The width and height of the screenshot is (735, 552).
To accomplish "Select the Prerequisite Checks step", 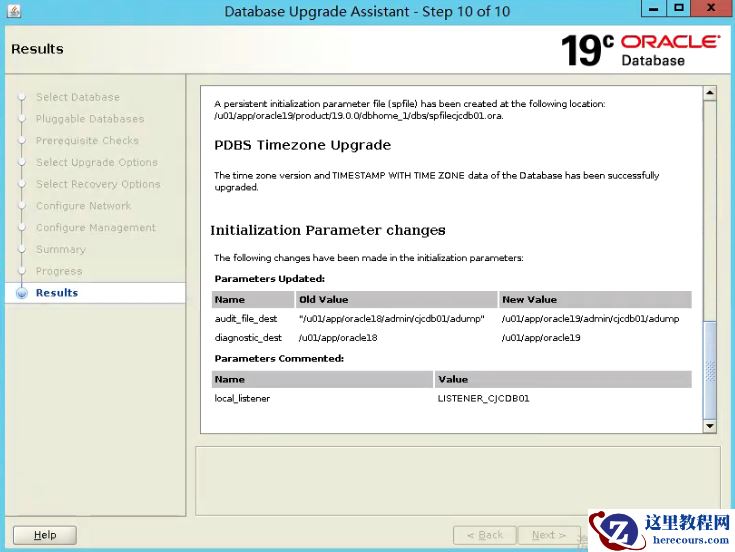I will coord(87,141).
